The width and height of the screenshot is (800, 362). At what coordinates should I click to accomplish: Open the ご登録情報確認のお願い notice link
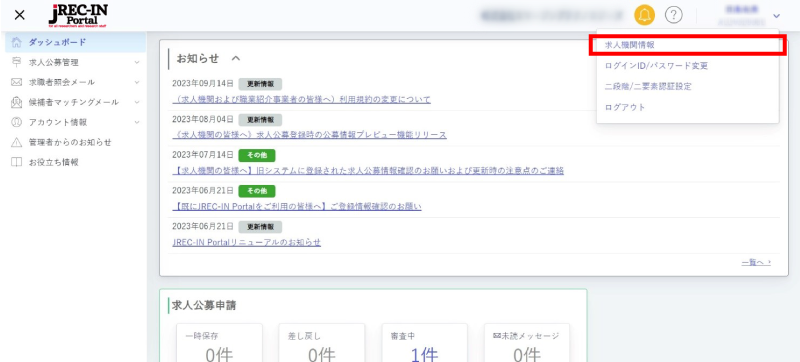(x=297, y=206)
